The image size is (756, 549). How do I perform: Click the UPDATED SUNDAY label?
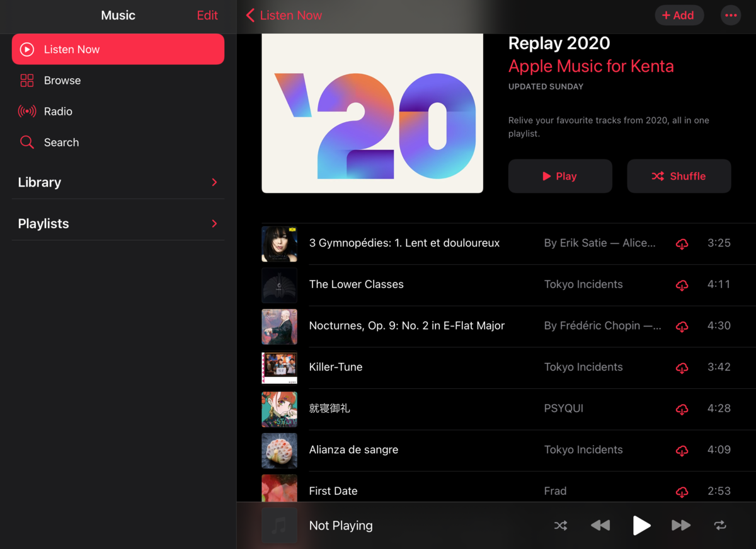point(546,87)
